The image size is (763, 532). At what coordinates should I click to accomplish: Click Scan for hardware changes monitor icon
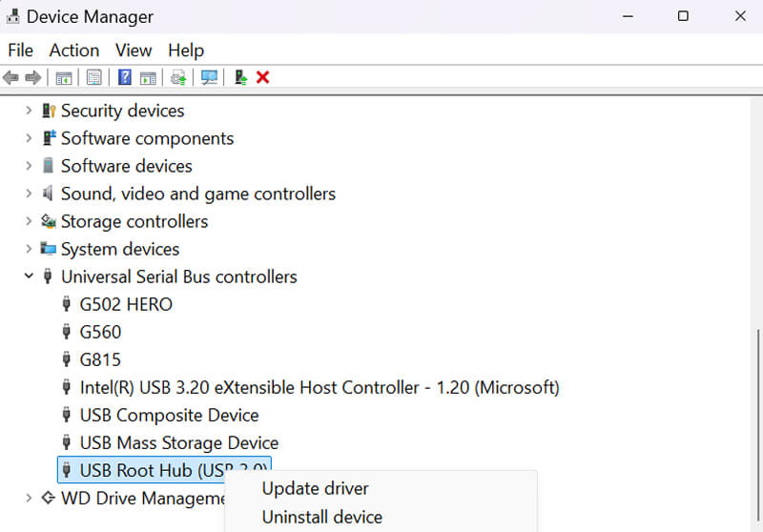point(209,78)
